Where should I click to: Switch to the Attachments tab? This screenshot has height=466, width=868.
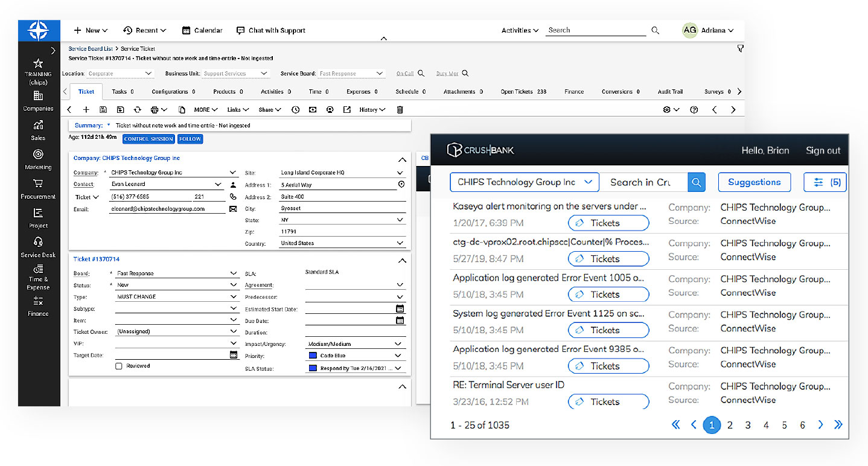click(463, 92)
